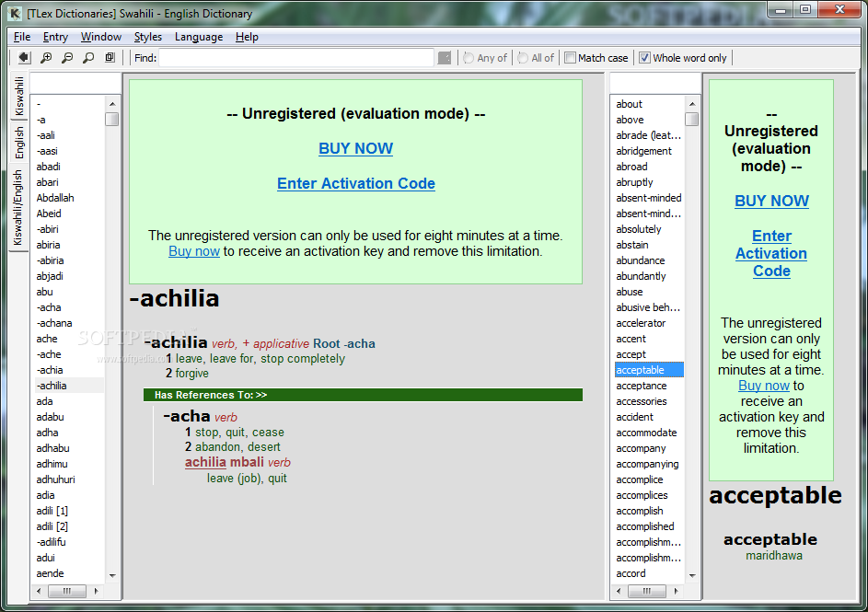Open the 'achilia mbali' cross-reference link
This screenshot has height=612, width=868.
[225, 462]
